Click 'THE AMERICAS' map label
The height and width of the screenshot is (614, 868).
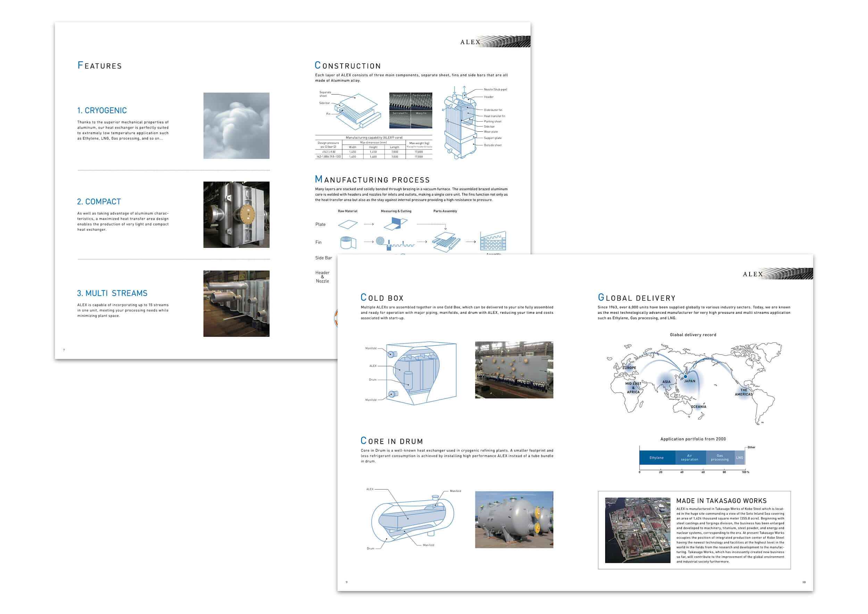(744, 392)
